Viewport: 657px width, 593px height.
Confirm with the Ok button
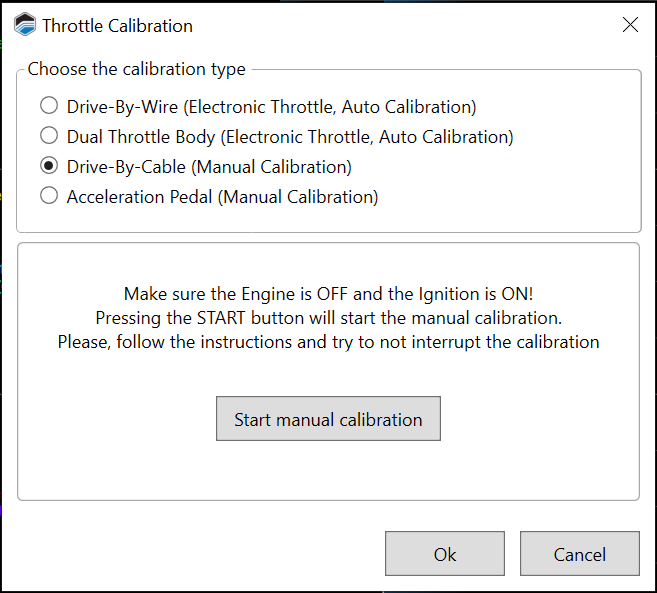pos(444,554)
